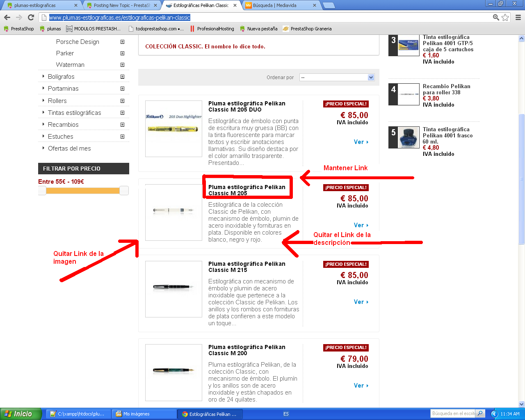Go back with the browser back arrow
Image resolution: width=525 pixels, height=420 pixels.
(x=7, y=17)
